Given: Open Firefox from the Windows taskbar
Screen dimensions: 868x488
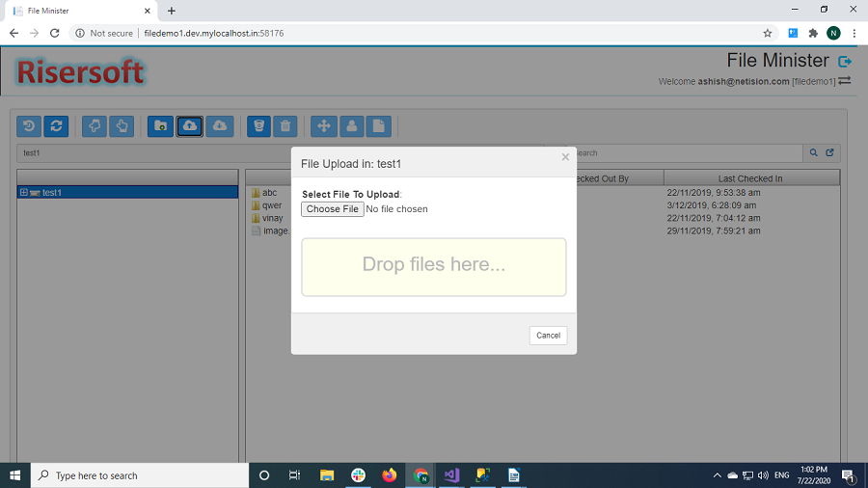Looking at the screenshot, I should point(390,475).
